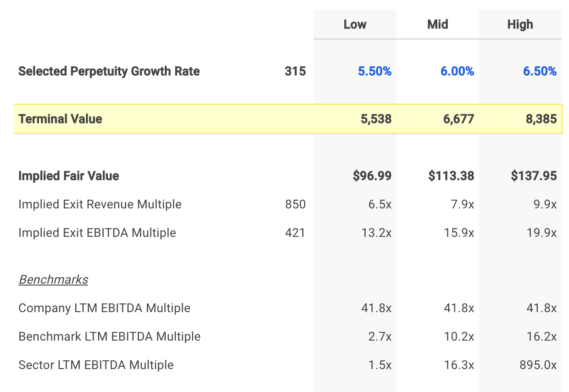
Task: Click the 850 value beside exit revenue multiple
Action: click(295, 204)
